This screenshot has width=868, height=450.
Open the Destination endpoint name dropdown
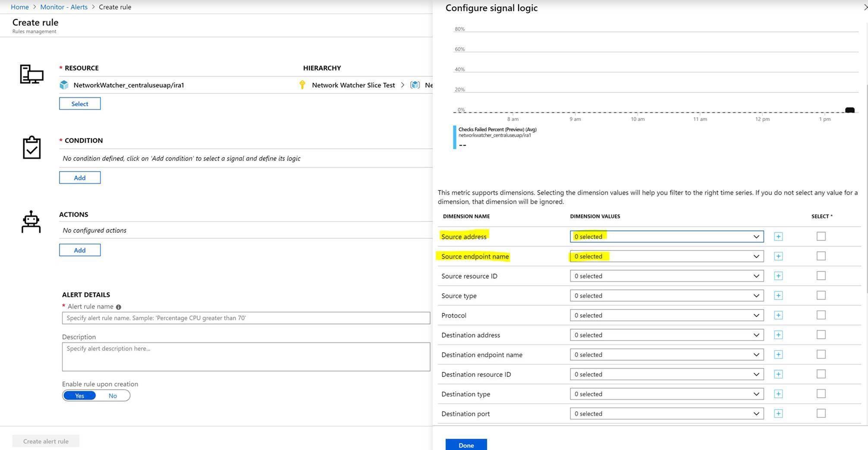tap(667, 355)
